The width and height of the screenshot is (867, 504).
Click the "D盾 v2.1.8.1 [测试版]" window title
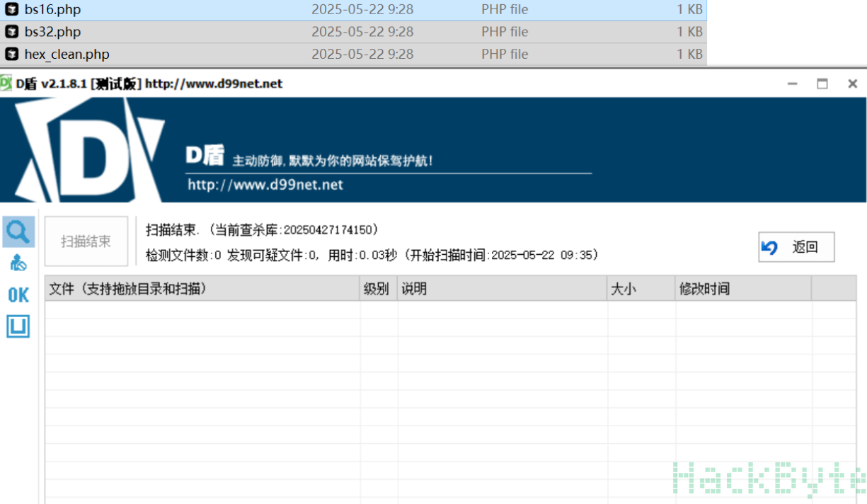click(x=79, y=84)
